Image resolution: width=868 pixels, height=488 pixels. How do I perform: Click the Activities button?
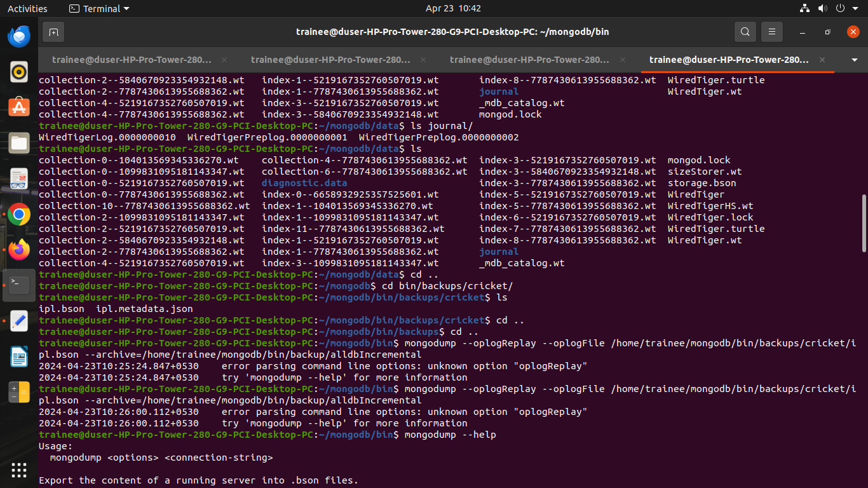[27, 8]
